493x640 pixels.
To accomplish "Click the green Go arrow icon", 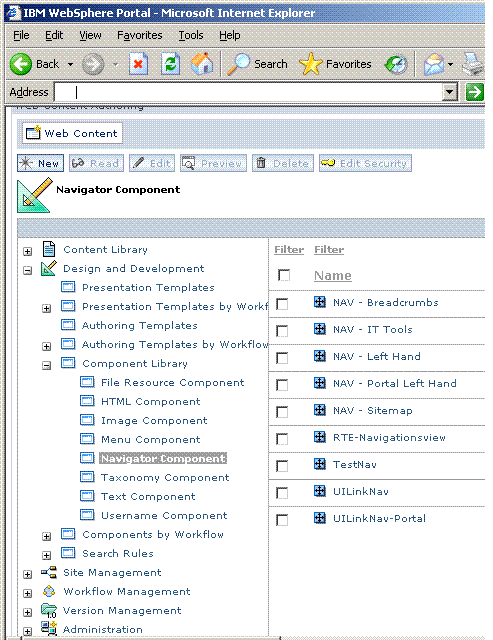I will coord(475,92).
